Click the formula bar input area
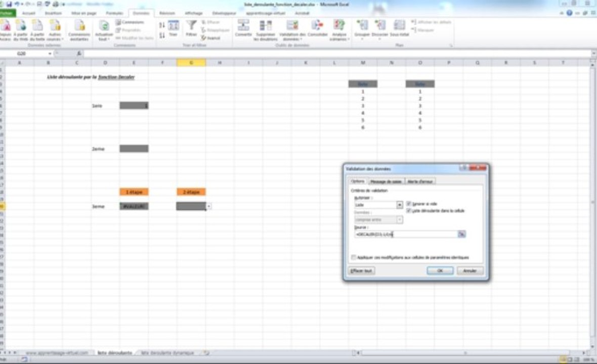The image size is (597, 364). click(x=337, y=54)
